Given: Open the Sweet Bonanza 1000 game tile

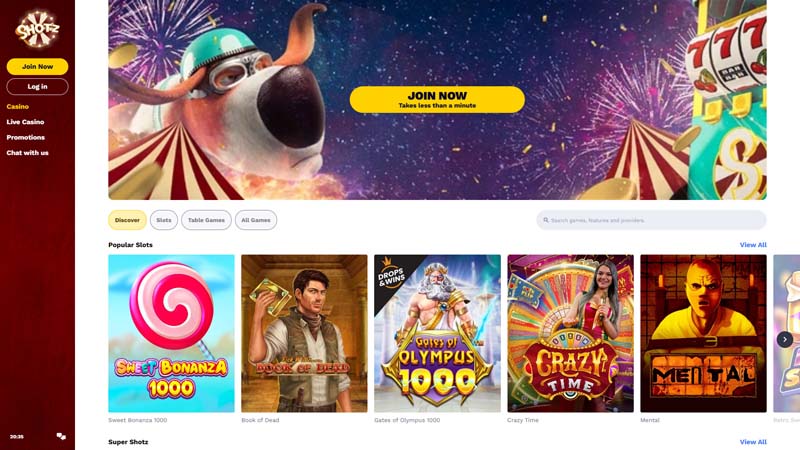Looking at the screenshot, I should 171,334.
